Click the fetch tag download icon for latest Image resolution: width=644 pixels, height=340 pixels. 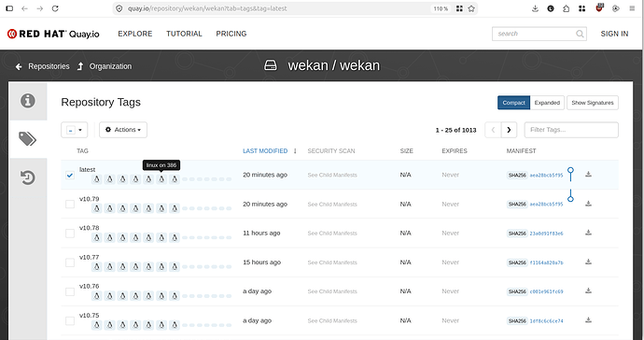(x=588, y=175)
